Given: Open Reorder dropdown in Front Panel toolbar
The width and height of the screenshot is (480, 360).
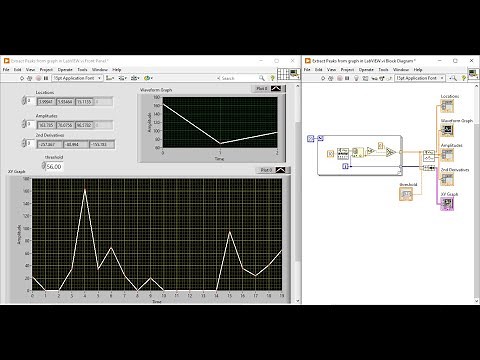Looking at the screenshot, I should 148,78.
